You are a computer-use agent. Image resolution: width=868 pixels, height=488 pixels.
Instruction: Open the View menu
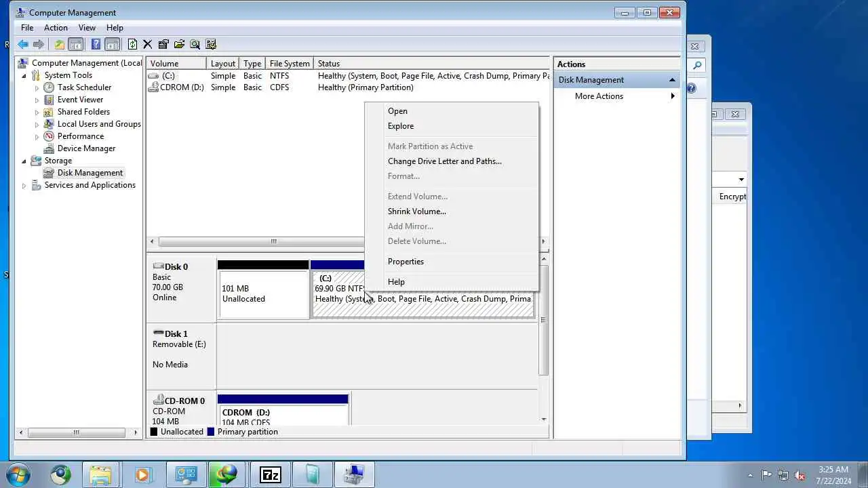point(87,28)
